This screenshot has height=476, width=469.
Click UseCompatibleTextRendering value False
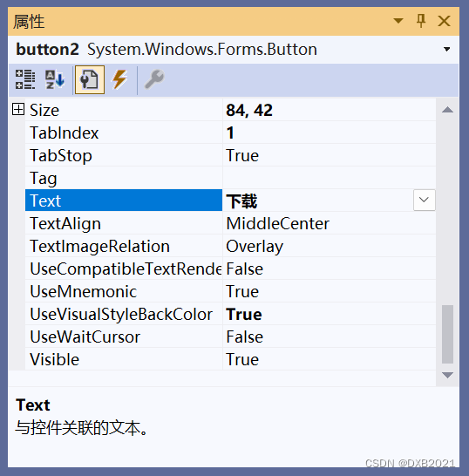pyautogui.click(x=330, y=269)
